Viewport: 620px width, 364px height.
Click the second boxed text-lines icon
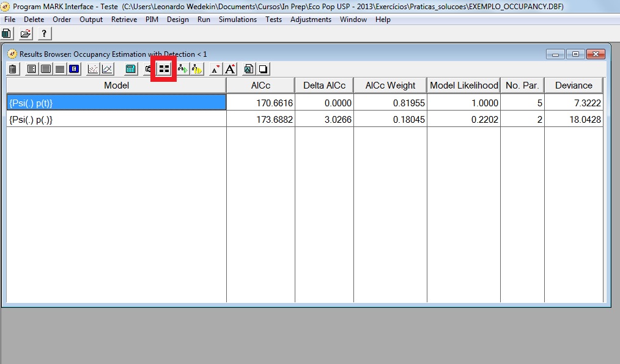click(46, 69)
